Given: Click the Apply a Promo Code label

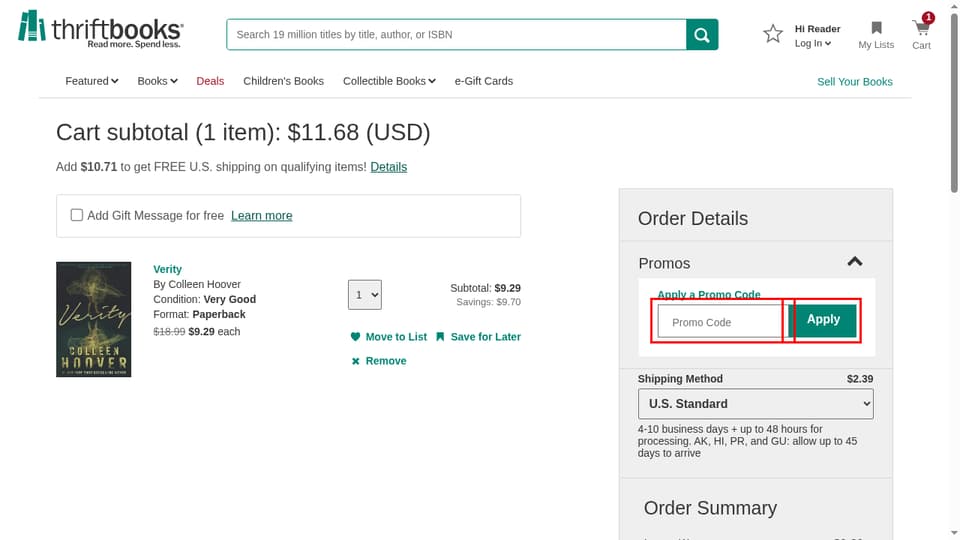Looking at the screenshot, I should [x=708, y=294].
